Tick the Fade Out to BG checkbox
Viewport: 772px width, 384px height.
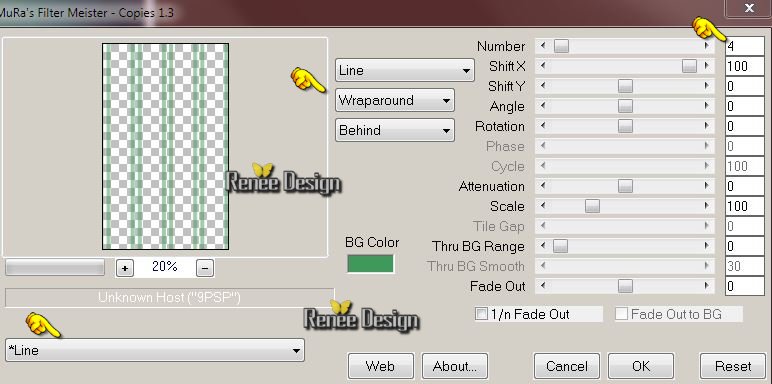tap(621, 314)
